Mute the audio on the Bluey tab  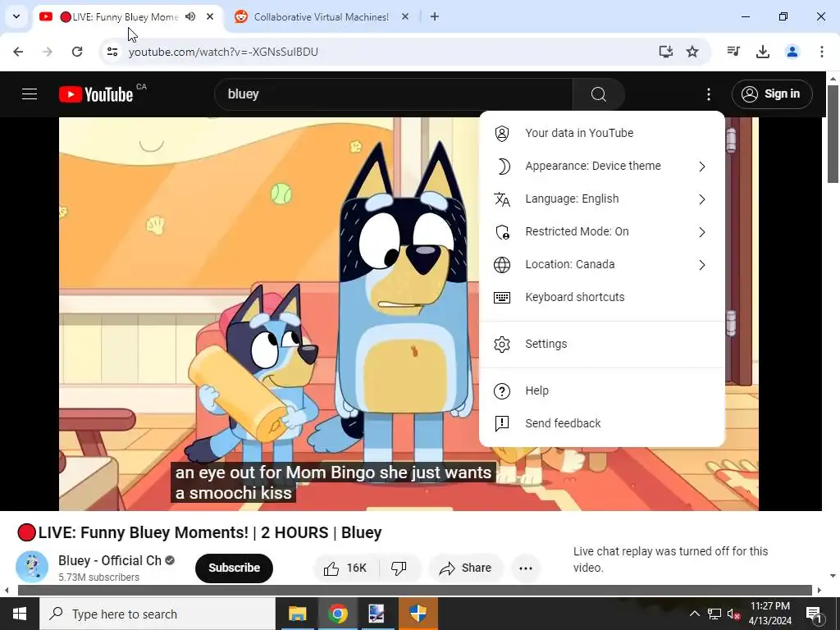click(x=190, y=16)
